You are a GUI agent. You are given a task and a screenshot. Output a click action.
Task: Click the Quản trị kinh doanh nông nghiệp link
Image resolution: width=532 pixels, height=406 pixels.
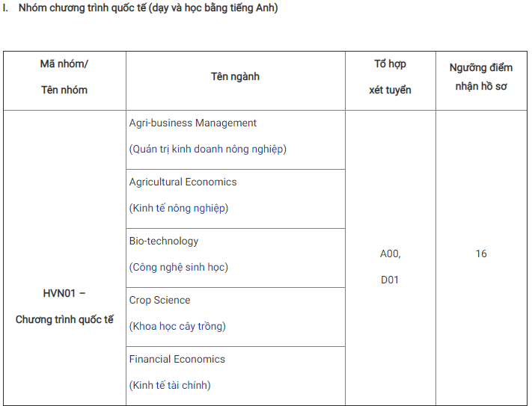point(208,149)
